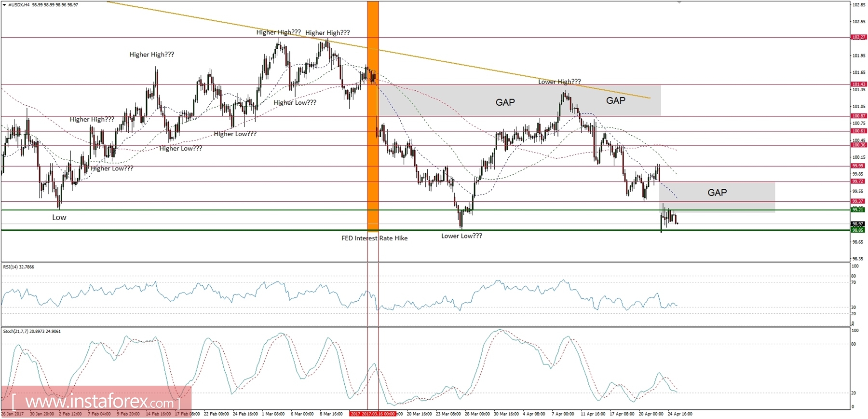Image resolution: width=868 pixels, height=419 pixels.
Task: Click the gray chart shift triangle marker
Action: click(x=679, y=2)
